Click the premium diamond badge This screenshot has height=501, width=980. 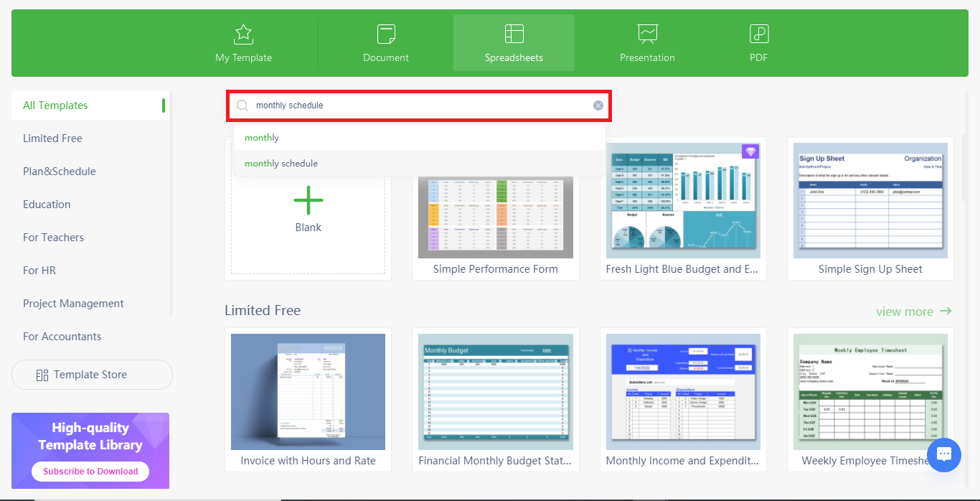tap(750, 151)
